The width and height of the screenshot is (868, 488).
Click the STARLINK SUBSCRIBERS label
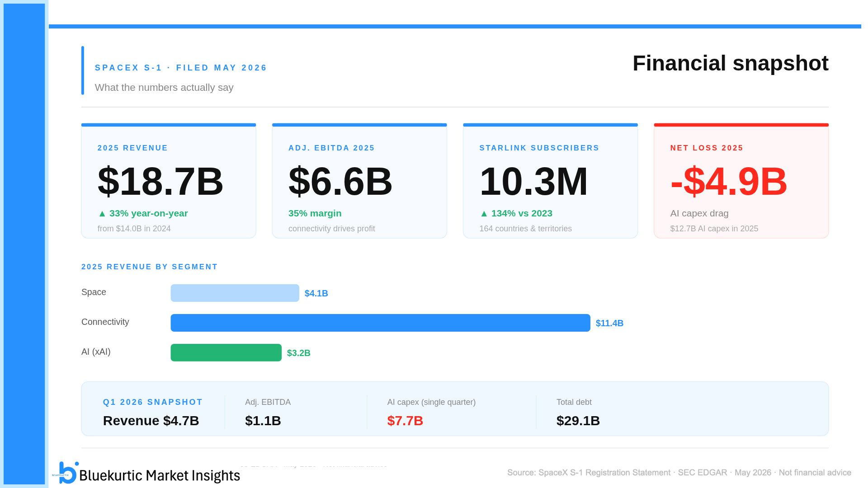pos(539,148)
